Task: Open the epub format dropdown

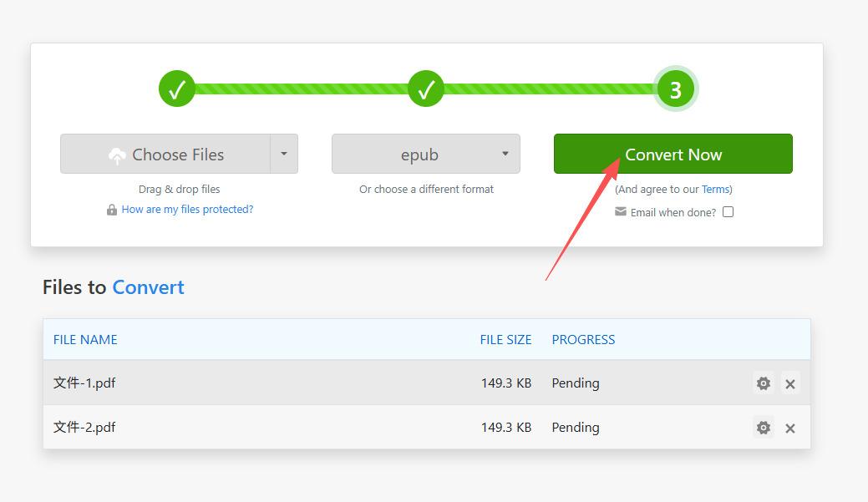Action: pyautogui.click(x=426, y=154)
